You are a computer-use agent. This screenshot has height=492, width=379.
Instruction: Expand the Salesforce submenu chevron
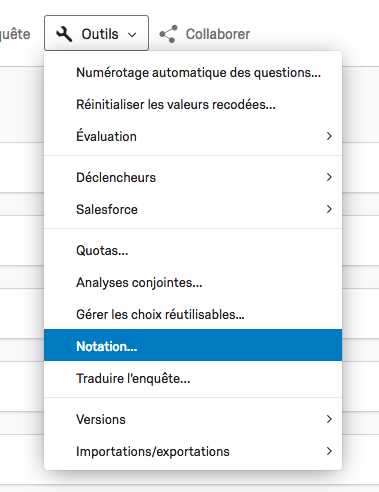329,209
